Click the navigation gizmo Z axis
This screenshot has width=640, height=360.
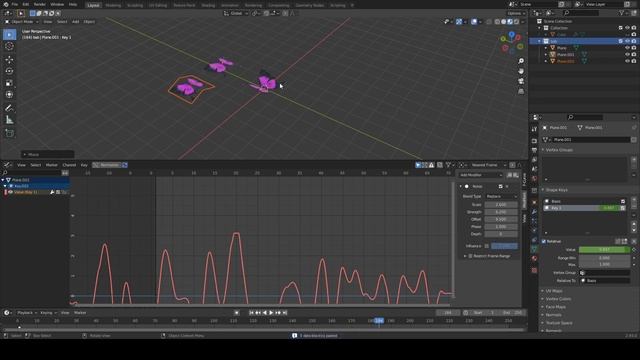511,35
